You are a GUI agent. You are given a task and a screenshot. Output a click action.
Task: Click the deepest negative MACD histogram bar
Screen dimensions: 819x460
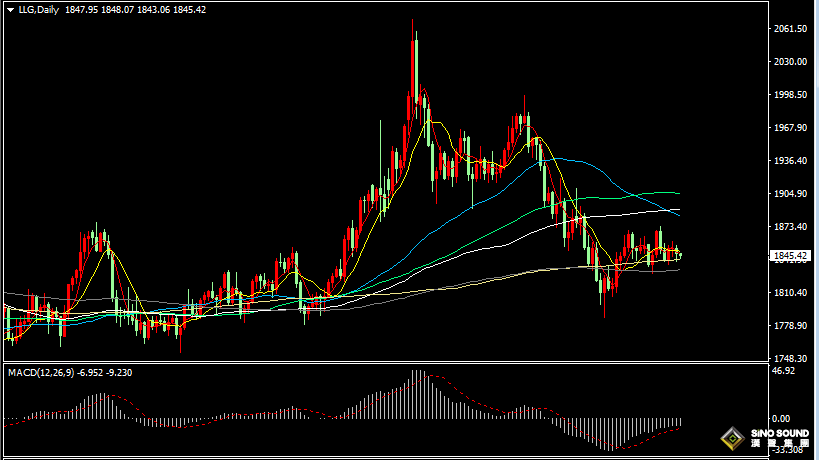(612, 434)
